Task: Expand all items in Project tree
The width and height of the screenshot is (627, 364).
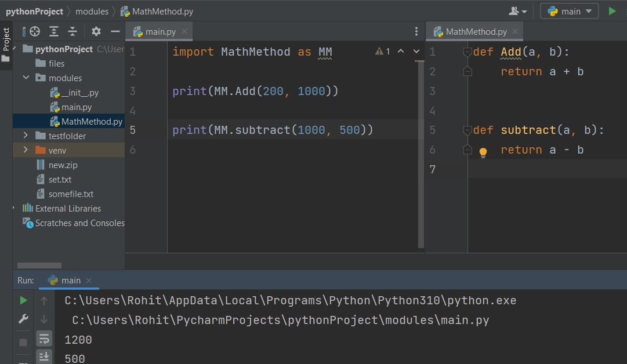Action: (x=55, y=31)
